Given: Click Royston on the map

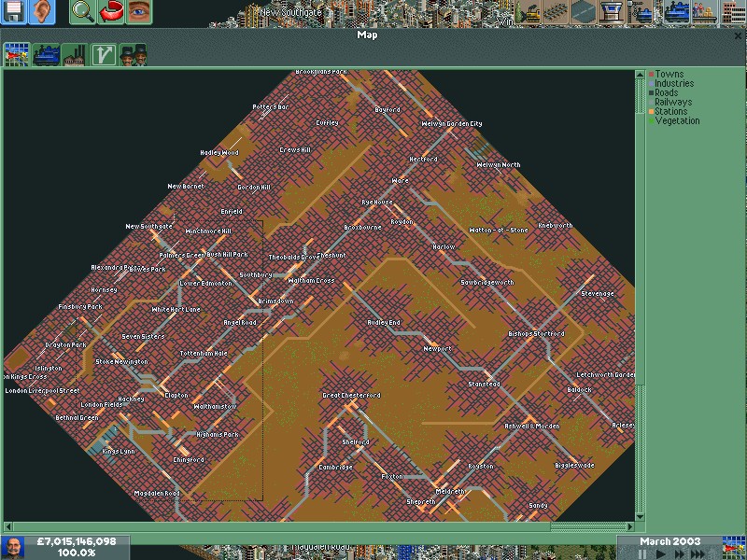Looking at the screenshot, I should [x=481, y=466].
